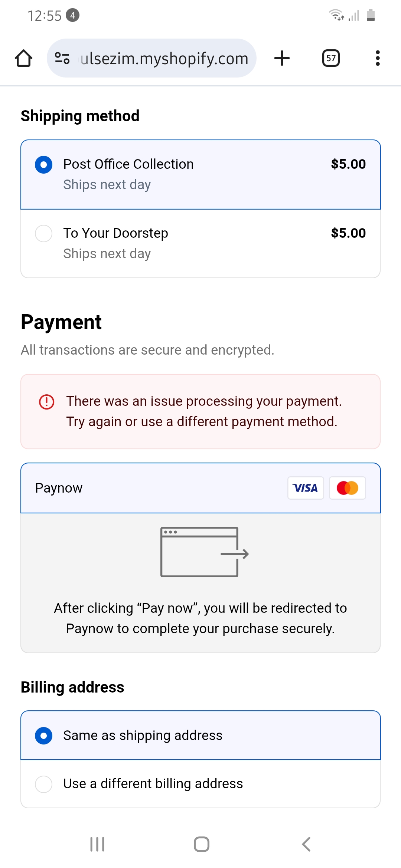The image size is (401, 868).
Task: Open tab switcher showing 57 tabs
Action: pos(331,58)
